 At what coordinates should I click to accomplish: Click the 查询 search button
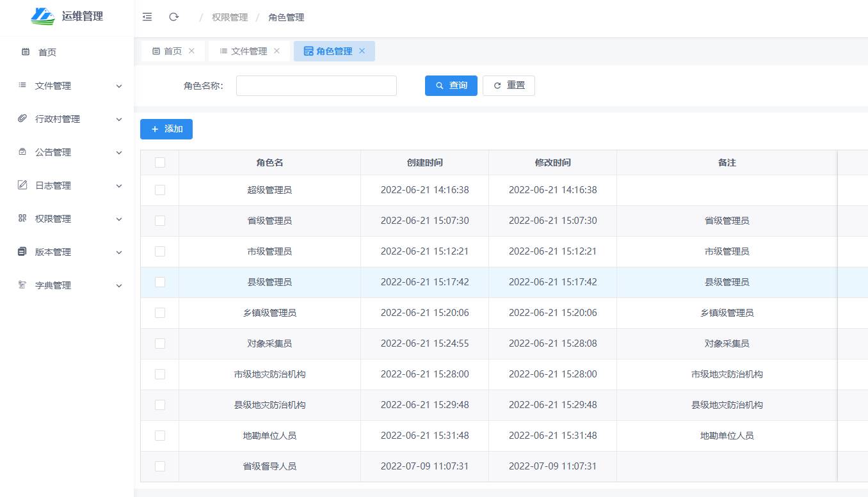(x=451, y=86)
